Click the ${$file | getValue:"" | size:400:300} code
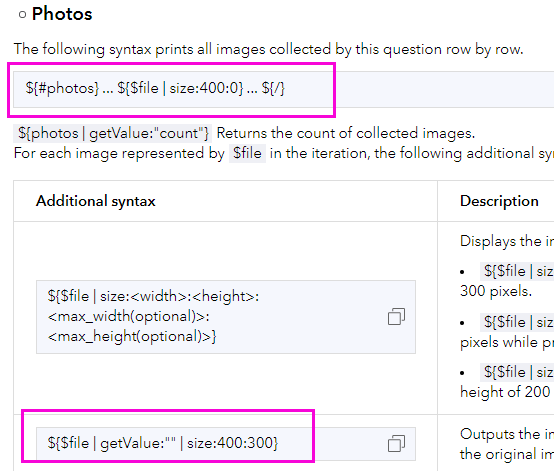The image size is (554, 471). tap(163, 443)
